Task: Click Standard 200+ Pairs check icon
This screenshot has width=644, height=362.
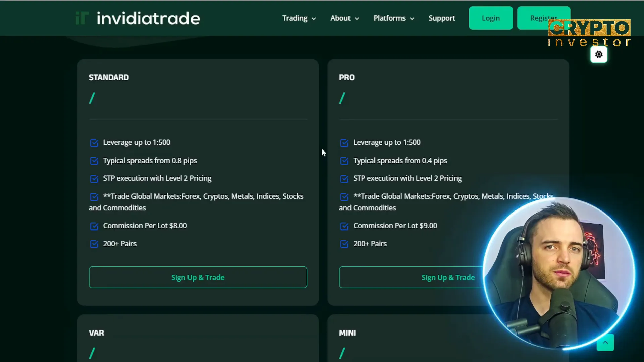Action: pos(94,244)
